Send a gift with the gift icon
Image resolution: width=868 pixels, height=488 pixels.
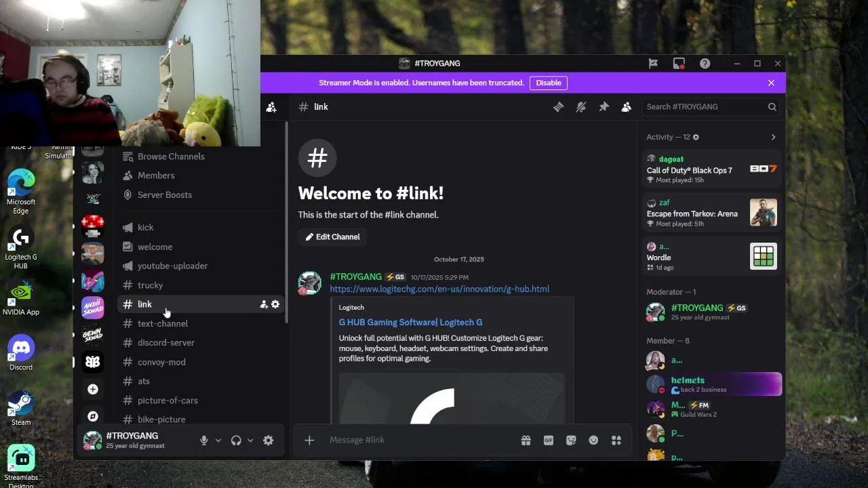tap(526, 441)
